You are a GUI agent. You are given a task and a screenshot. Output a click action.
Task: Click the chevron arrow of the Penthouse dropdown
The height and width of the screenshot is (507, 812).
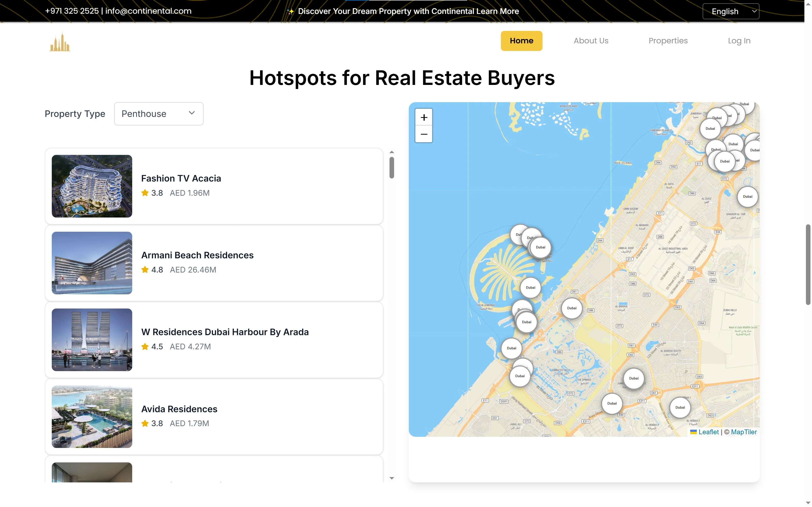192,113
